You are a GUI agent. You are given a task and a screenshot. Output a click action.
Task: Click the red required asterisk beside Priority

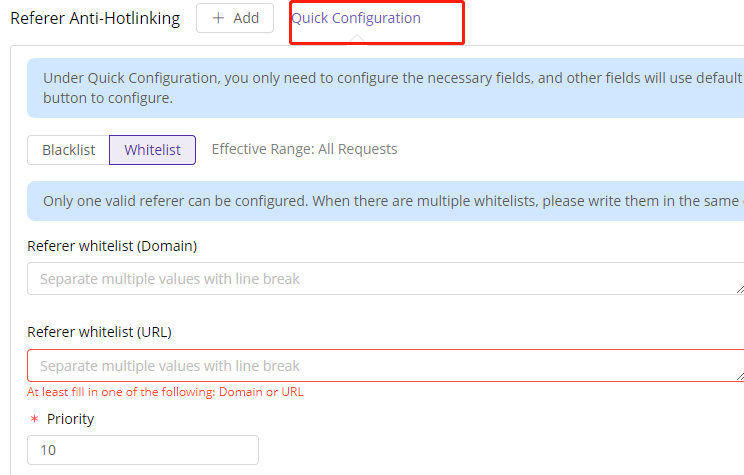tap(34, 419)
